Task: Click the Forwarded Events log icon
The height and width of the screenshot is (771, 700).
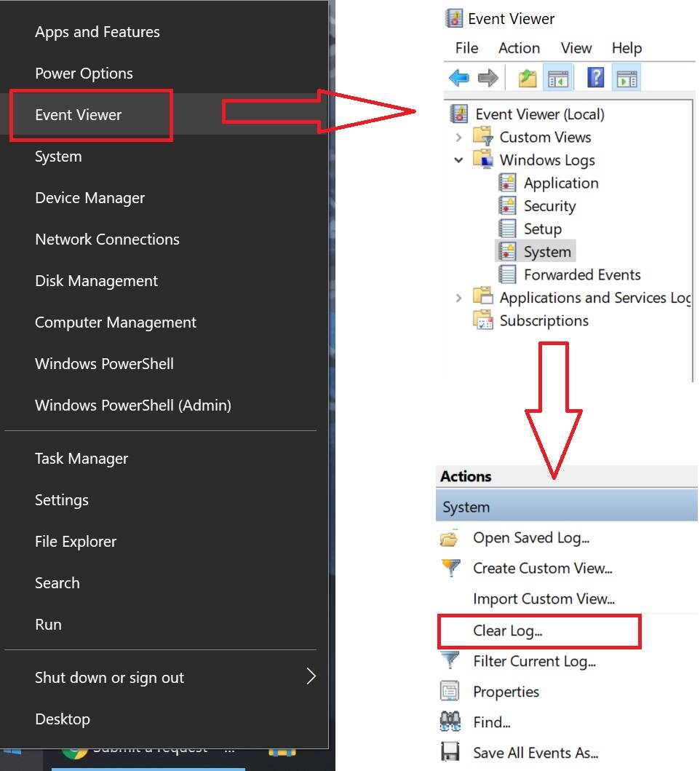Action: [x=507, y=274]
